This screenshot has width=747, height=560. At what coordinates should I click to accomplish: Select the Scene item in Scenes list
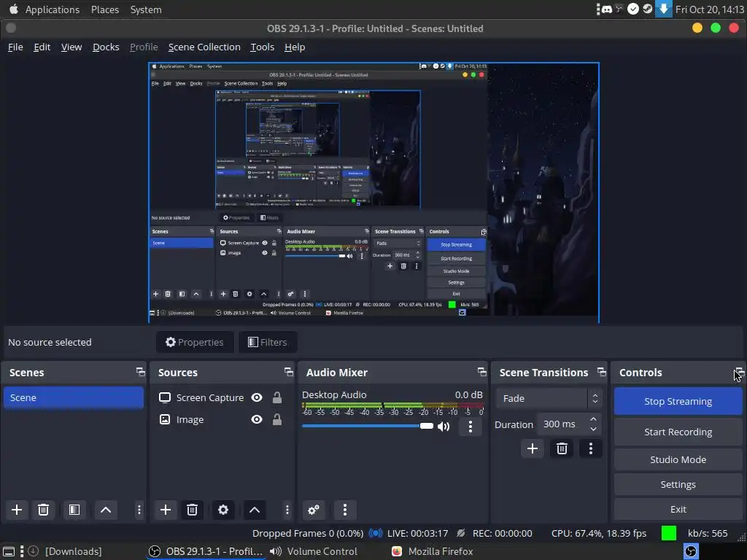(74, 397)
